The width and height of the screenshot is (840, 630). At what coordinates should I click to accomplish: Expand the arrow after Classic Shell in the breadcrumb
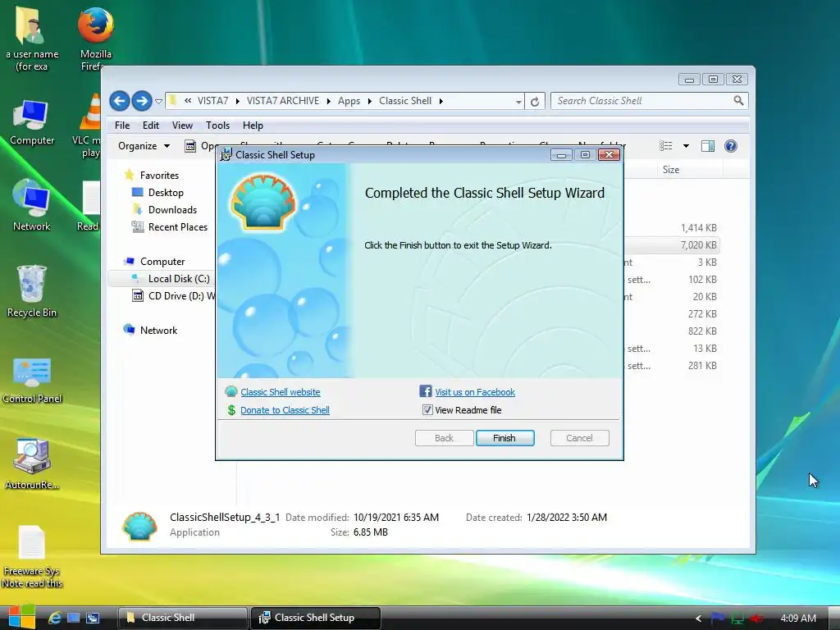coord(441,101)
